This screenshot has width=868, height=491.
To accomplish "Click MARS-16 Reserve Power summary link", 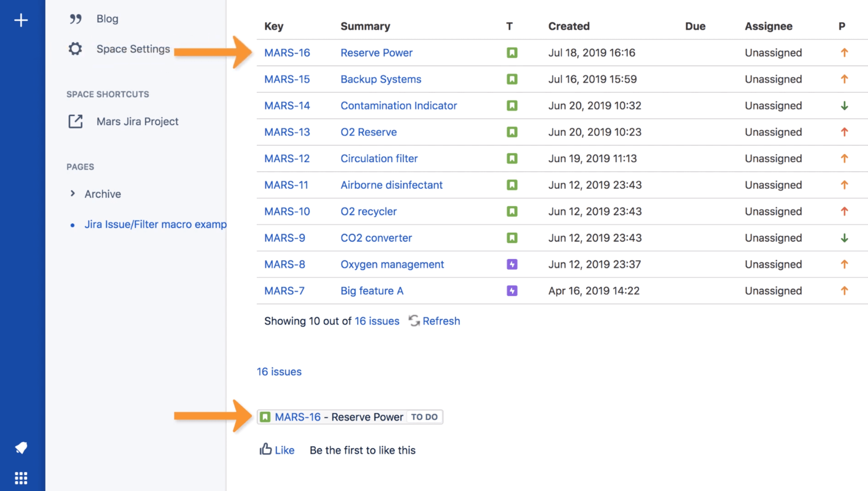I will coord(377,53).
